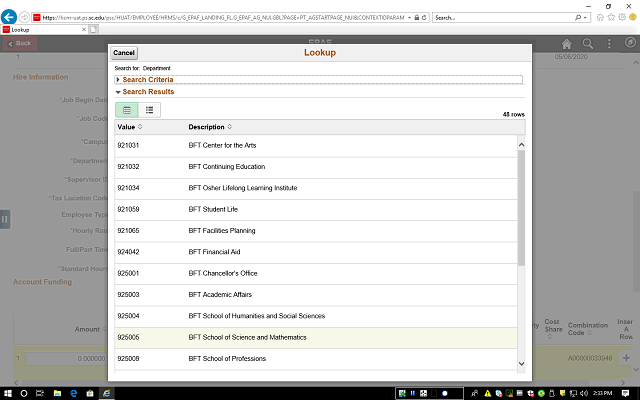Select value 921065
Viewport: 640px width, 400px height.
pyautogui.click(x=128, y=231)
